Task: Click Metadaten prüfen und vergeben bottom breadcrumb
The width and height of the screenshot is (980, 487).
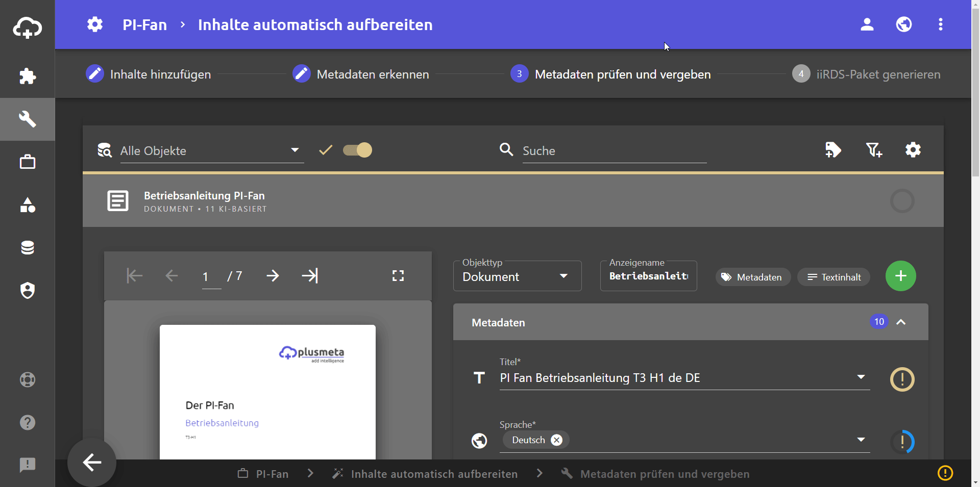Action: coord(655,474)
